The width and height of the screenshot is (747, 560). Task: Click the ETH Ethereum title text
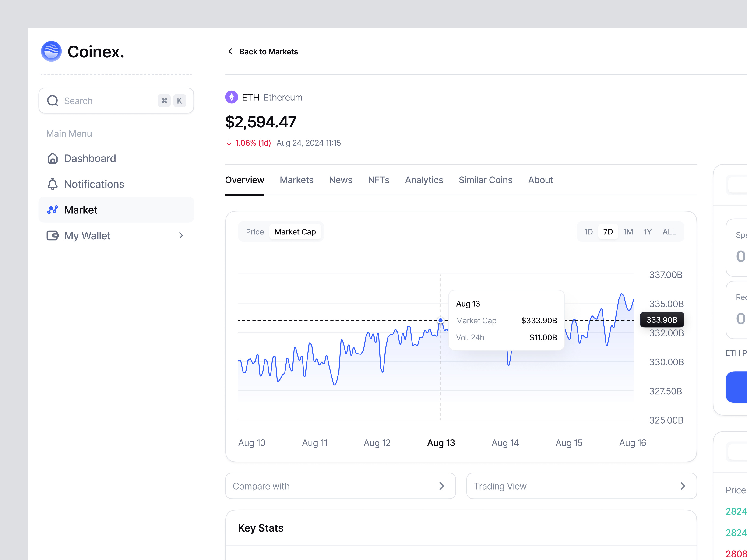click(272, 97)
